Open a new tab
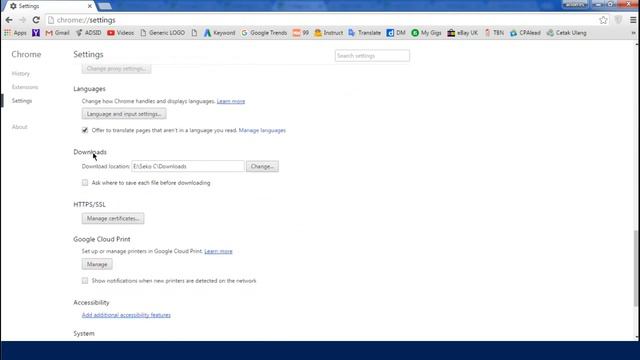The width and height of the screenshot is (640, 360). click(x=105, y=6)
